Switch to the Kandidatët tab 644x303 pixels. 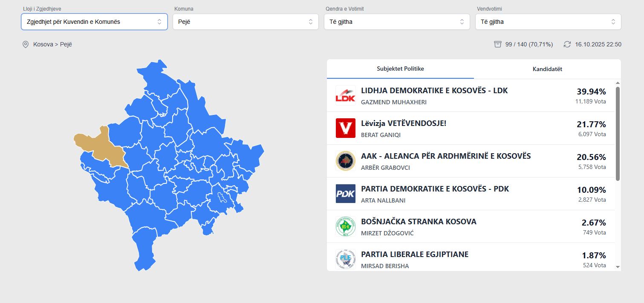547,69
